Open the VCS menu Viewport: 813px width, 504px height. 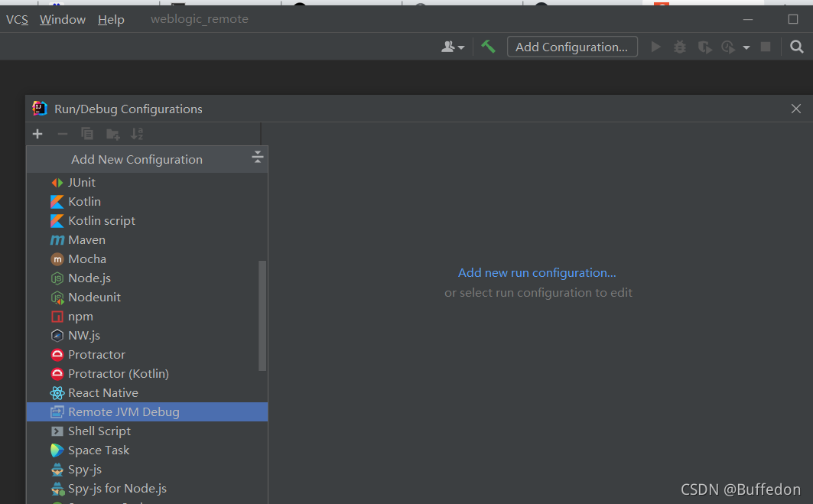(x=17, y=20)
